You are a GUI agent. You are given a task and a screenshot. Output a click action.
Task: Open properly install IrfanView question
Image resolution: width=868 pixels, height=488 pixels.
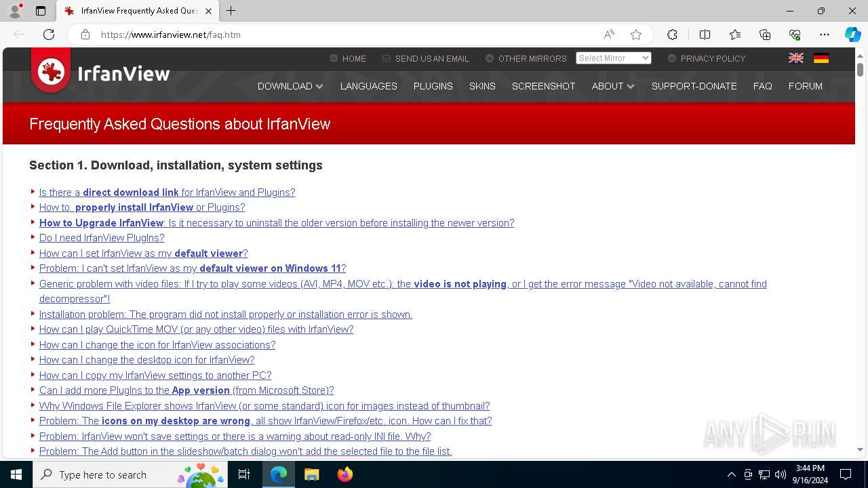[142, 207]
